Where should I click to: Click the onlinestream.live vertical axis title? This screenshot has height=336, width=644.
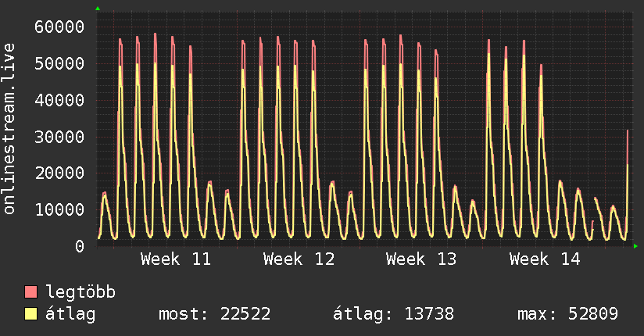coord(9,129)
